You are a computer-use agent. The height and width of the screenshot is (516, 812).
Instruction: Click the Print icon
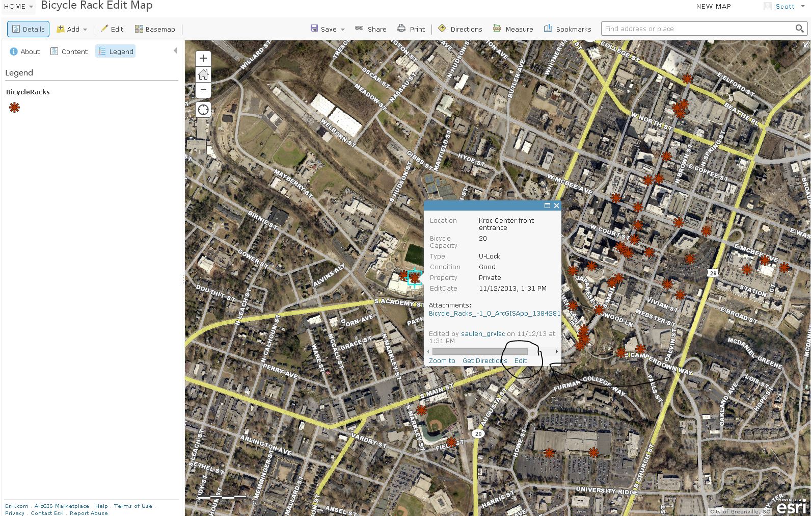(401, 29)
